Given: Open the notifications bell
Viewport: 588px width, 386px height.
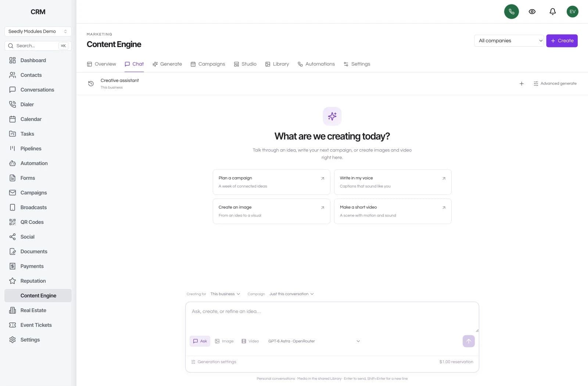Looking at the screenshot, I should click(x=552, y=12).
